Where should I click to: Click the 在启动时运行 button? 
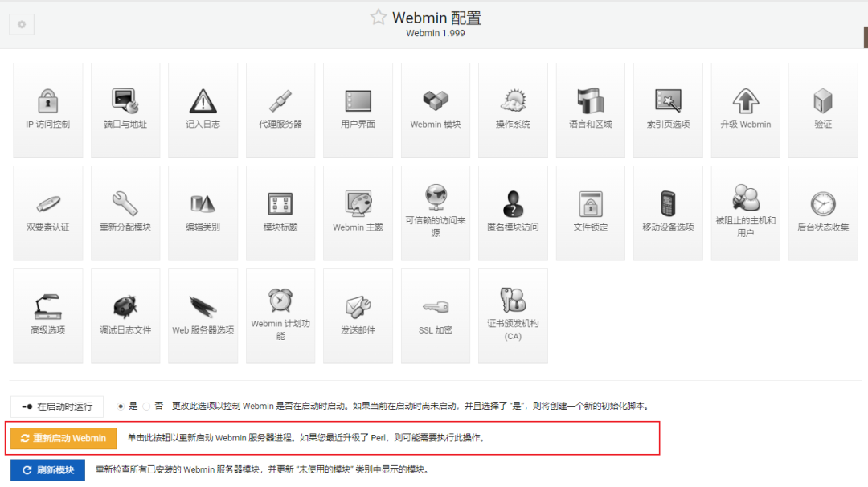[x=57, y=407]
